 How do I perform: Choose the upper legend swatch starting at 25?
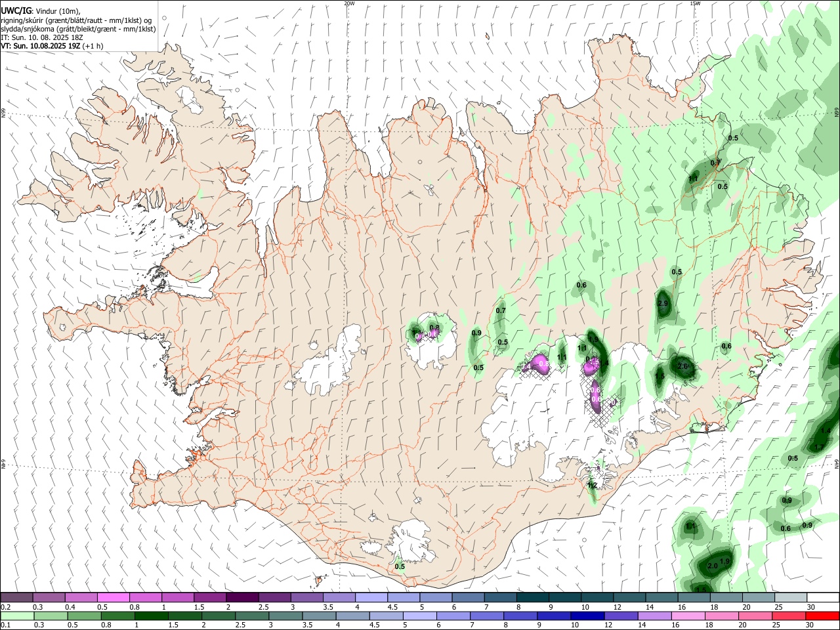click(790, 597)
